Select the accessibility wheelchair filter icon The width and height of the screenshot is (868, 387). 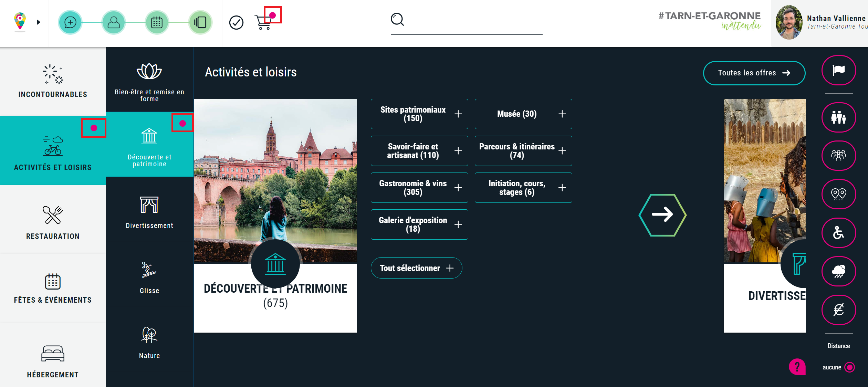(x=838, y=233)
